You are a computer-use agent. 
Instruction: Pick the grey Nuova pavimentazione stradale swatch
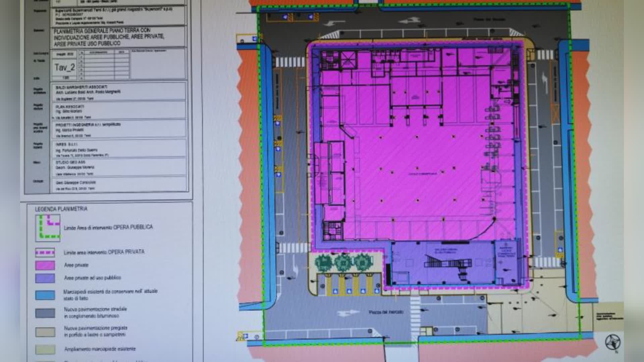pos(45,313)
